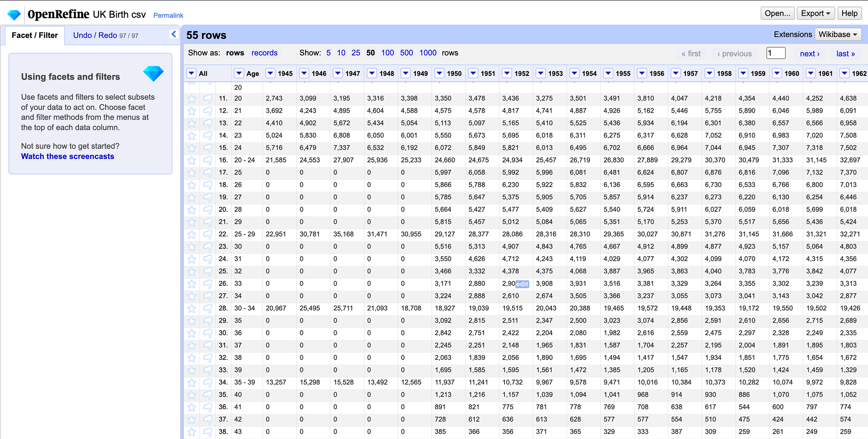Star row 28 (age 30 - 34)
This screenshot has width=868, height=439.
(192, 308)
